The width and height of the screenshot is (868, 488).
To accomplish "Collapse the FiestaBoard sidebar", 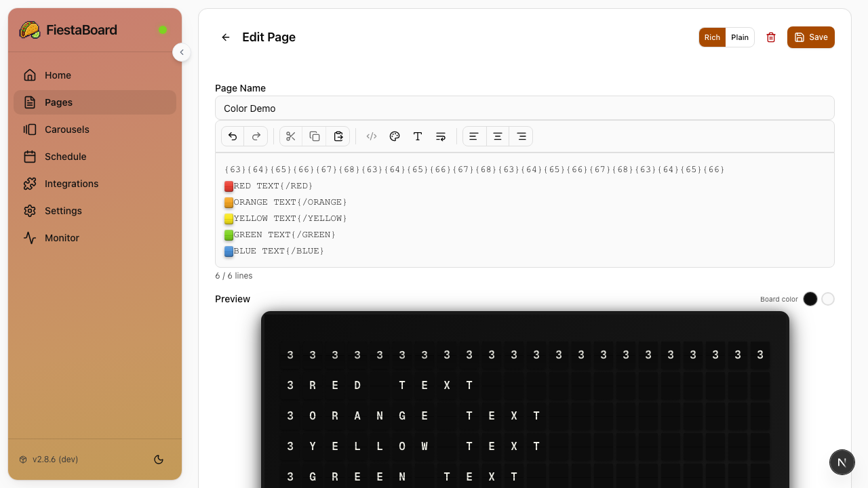I will coord(182,52).
